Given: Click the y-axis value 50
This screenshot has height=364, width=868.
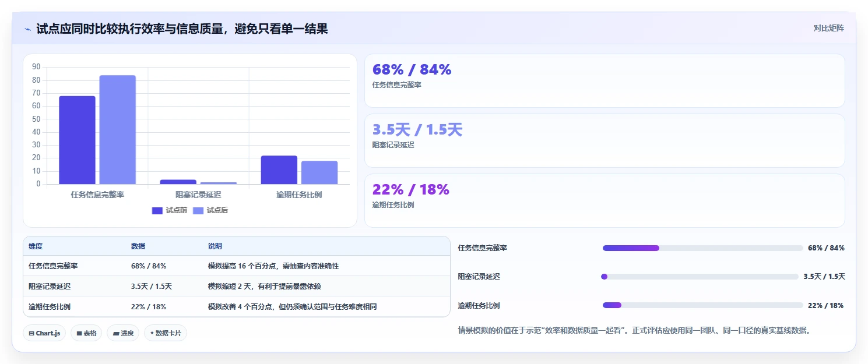Looking at the screenshot, I should pyautogui.click(x=36, y=119).
